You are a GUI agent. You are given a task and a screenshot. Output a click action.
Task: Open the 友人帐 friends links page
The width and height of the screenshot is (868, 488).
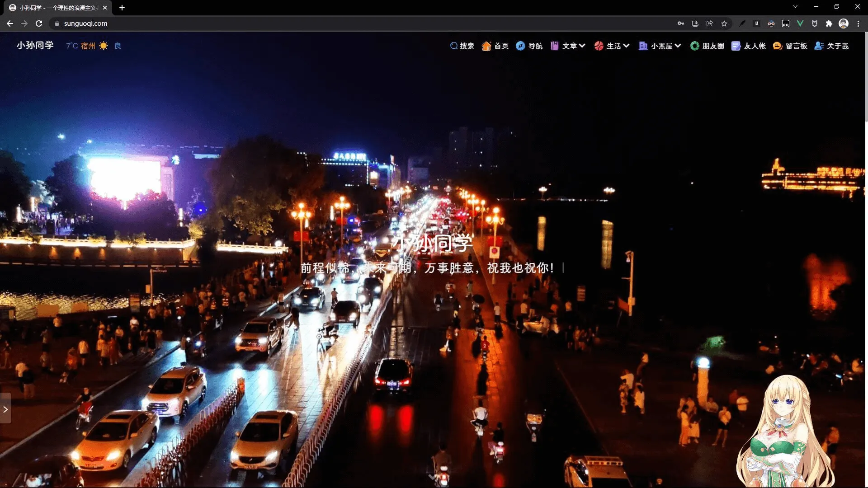tap(749, 46)
